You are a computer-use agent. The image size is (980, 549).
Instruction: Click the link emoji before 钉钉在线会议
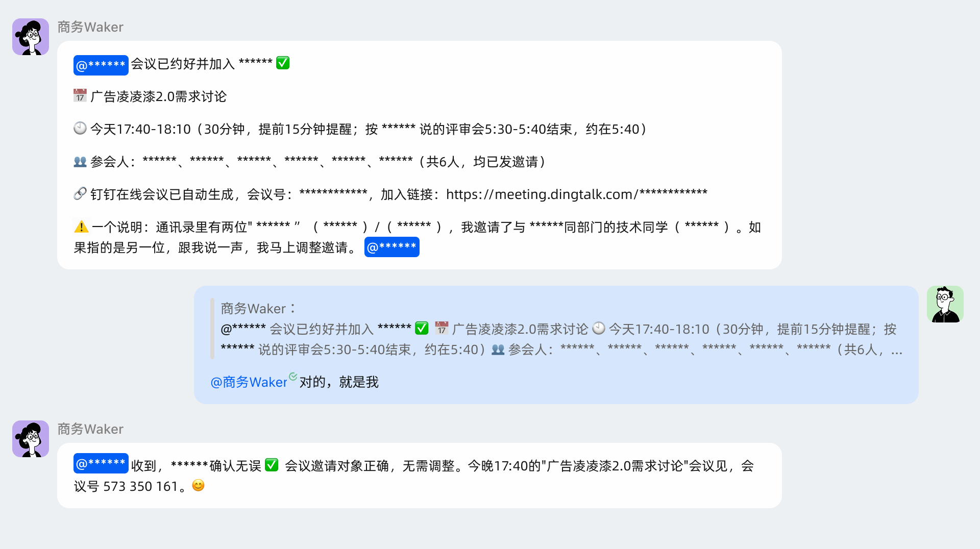click(x=80, y=194)
